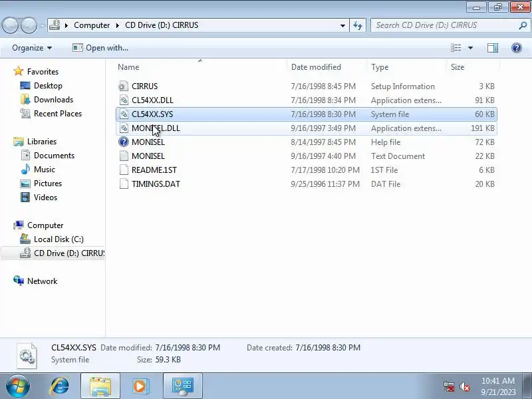Open the Documents library

coord(54,155)
